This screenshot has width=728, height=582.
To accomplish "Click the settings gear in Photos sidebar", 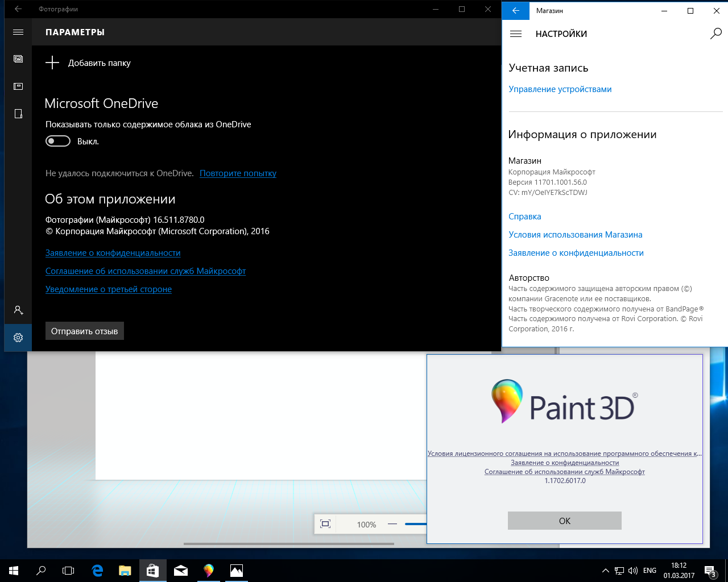I will tap(18, 338).
